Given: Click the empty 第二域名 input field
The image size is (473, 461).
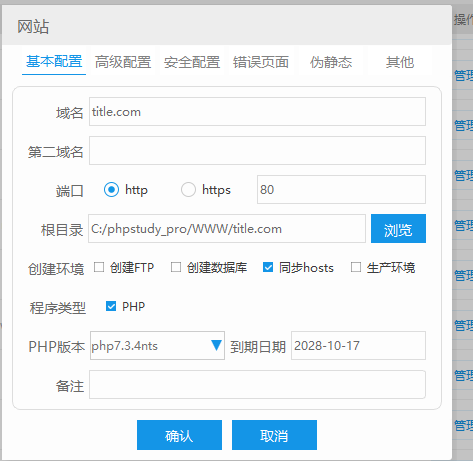Looking at the screenshot, I should tap(257, 151).
